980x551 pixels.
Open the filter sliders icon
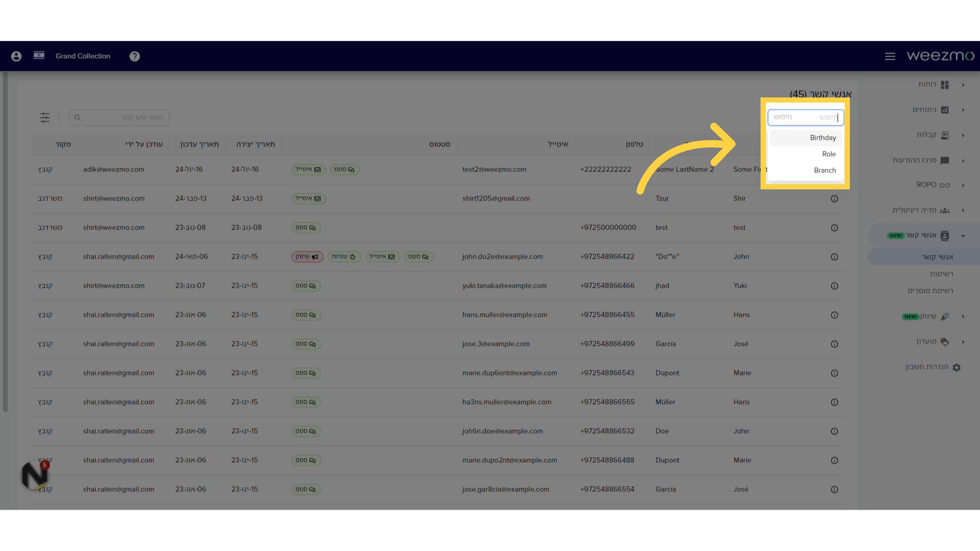pyautogui.click(x=45, y=117)
